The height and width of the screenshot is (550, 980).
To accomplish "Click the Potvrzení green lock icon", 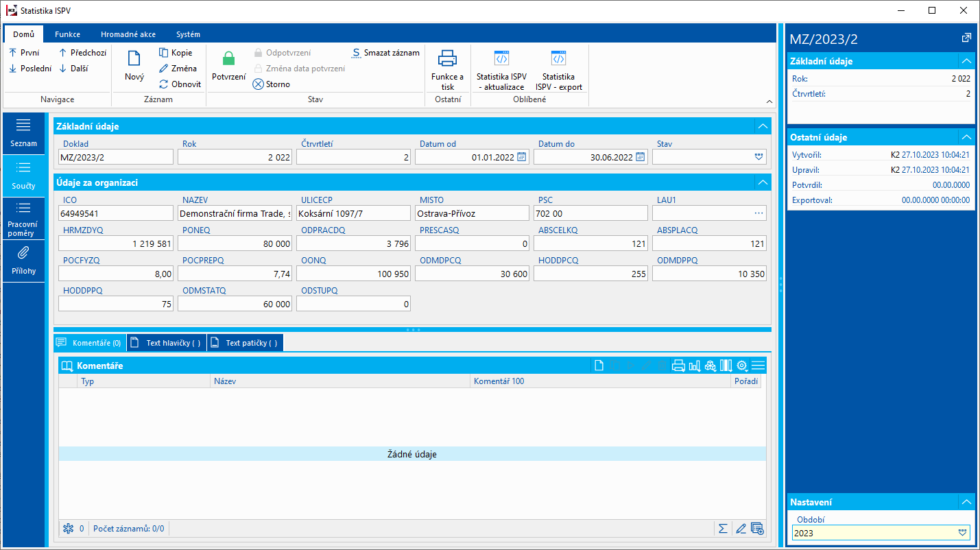I will click(228, 60).
